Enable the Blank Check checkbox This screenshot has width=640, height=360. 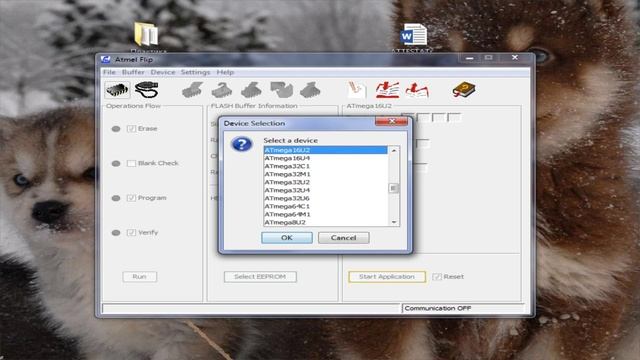[x=131, y=163]
